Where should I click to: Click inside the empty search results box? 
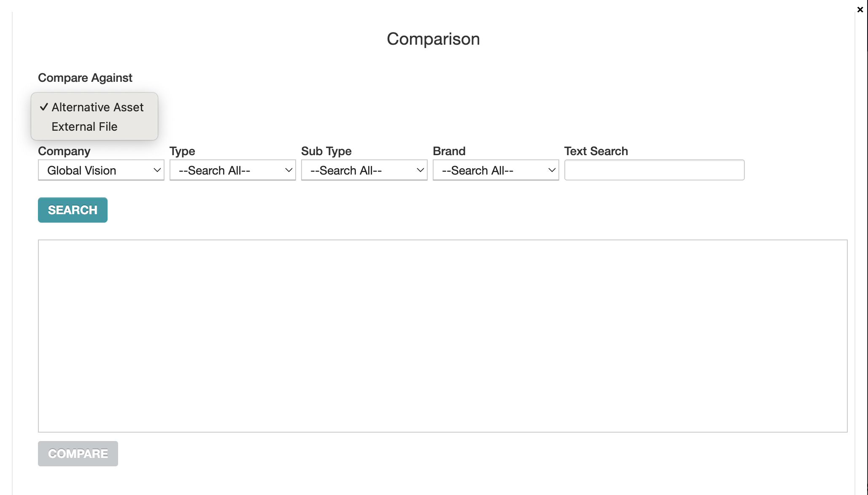(x=442, y=336)
